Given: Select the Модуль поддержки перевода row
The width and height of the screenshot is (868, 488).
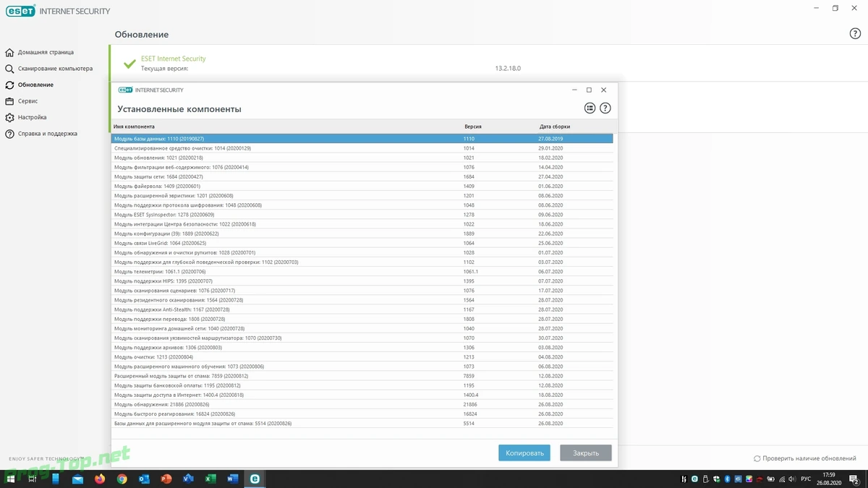Looking at the screenshot, I should (x=362, y=319).
